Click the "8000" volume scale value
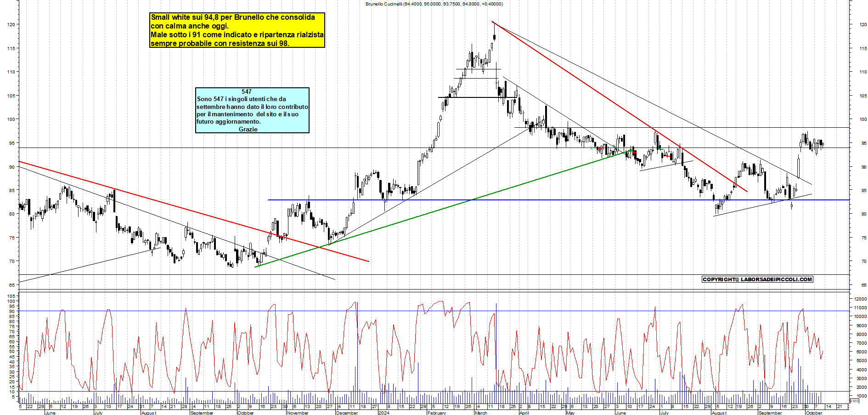The height and width of the screenshot is (415, 868). pos(862,334)
